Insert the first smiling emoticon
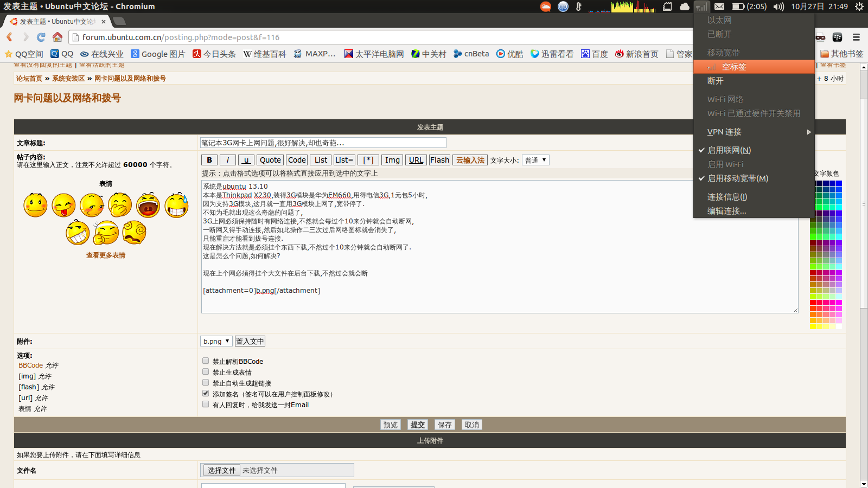 pyautogui.click(x=36, y=205)
